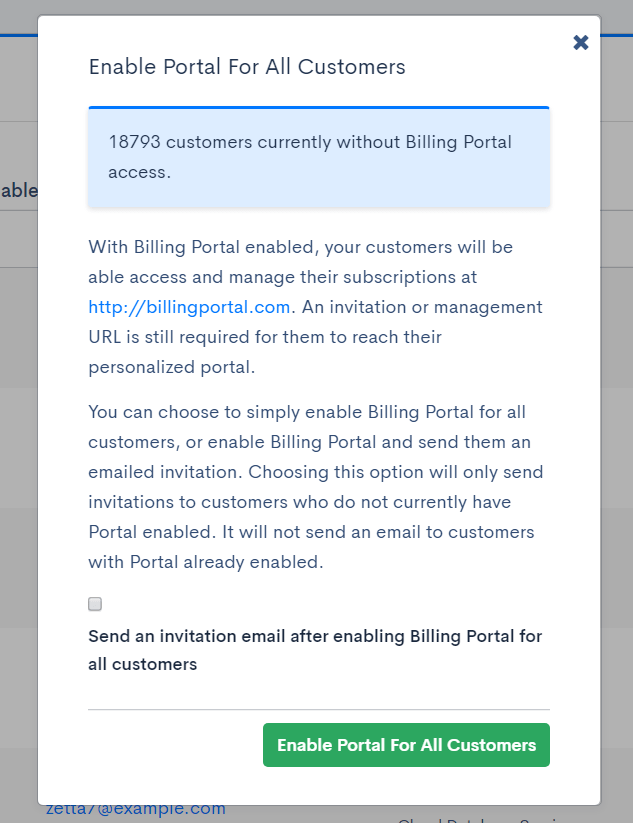Open the billingportal.com link
633x823 pixels.
[x=189, y=307]
